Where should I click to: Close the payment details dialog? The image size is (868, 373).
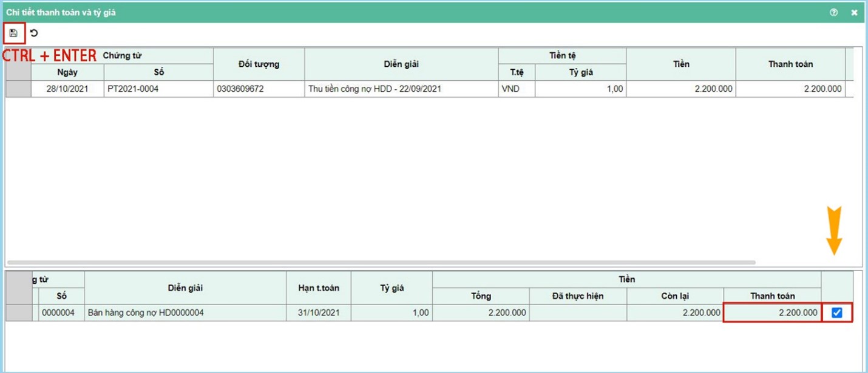854,12
